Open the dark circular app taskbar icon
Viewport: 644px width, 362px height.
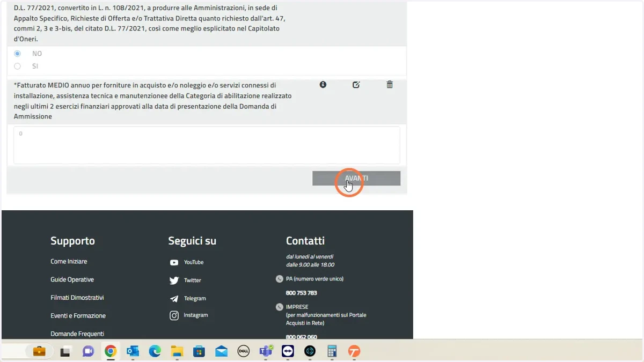click(310, 352)
